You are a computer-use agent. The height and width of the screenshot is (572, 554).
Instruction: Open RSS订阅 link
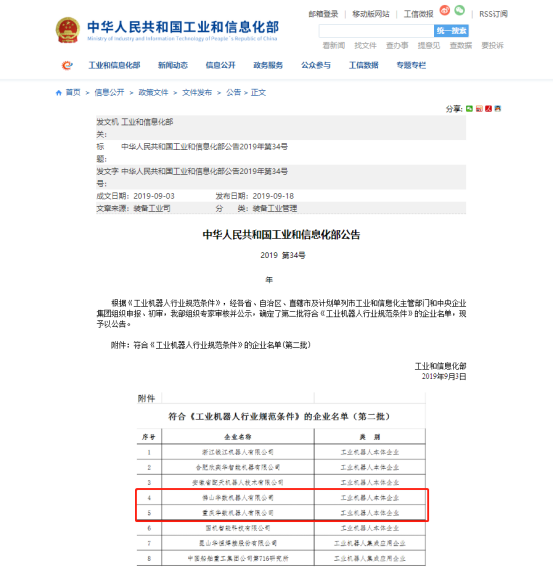pos(493,14)
